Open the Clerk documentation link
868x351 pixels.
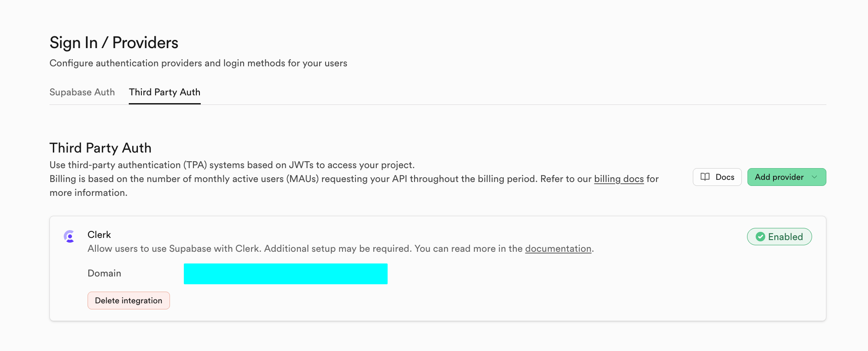click(558, 249)
